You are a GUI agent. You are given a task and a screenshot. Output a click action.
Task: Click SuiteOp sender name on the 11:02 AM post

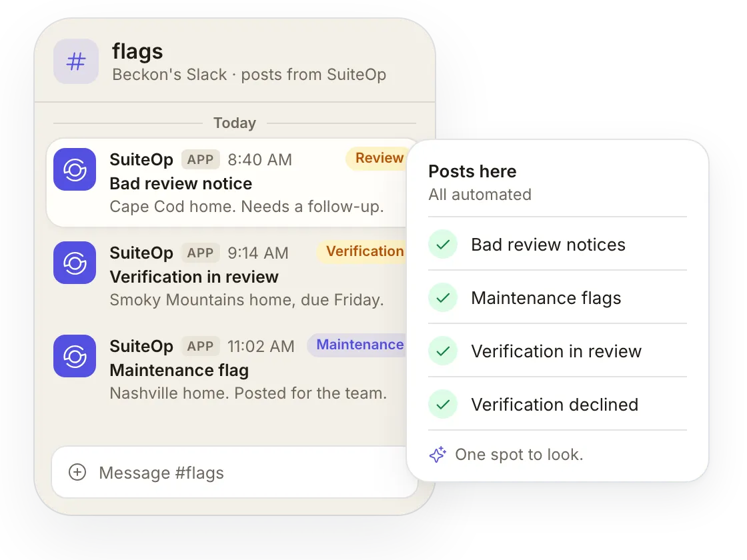[x=141, y=346]
